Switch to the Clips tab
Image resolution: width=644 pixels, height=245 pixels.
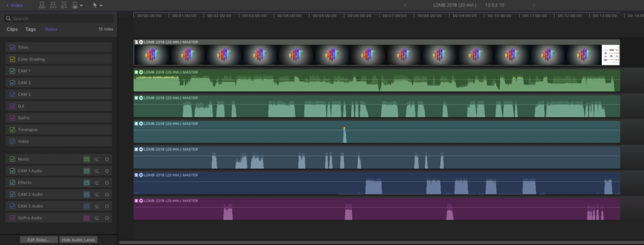click(13, 29)
